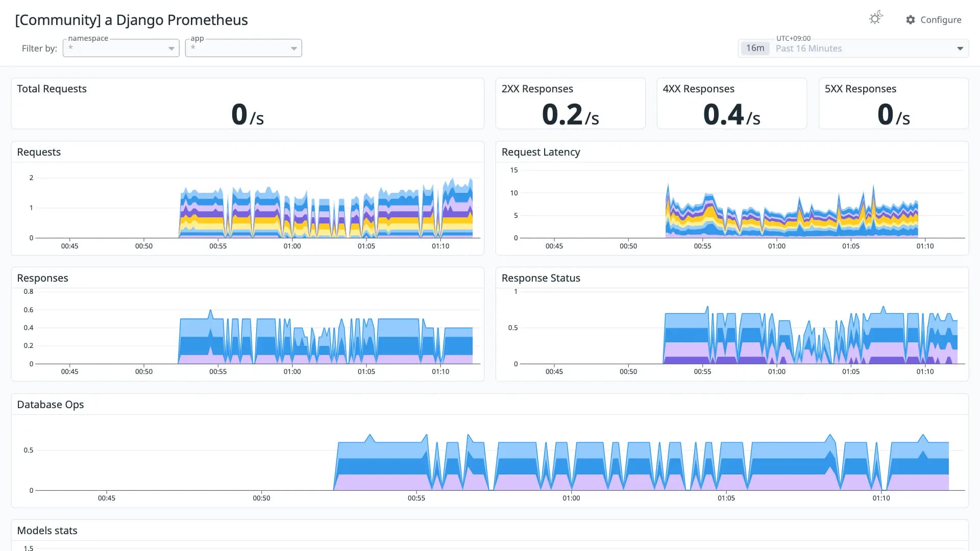Click the 0.2/s value in 2XX Responses
The image size is (980, 551).
pyautogui.click(x=570, y=114)
